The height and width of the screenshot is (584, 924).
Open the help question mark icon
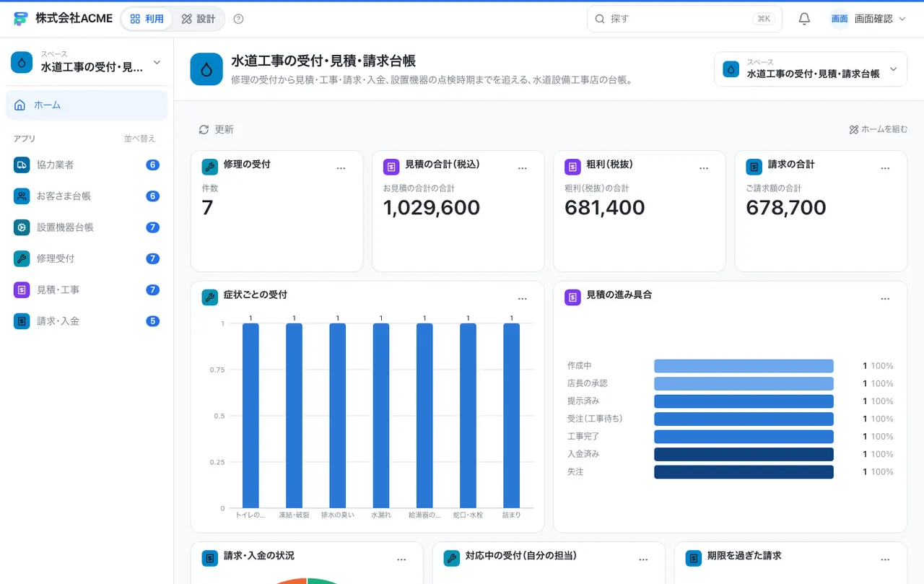coord(239,19)
